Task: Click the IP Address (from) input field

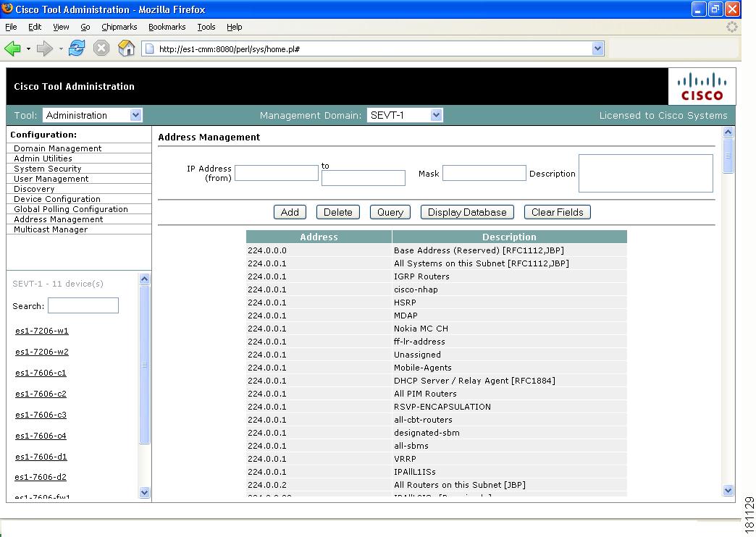Action: coord(277,173)
